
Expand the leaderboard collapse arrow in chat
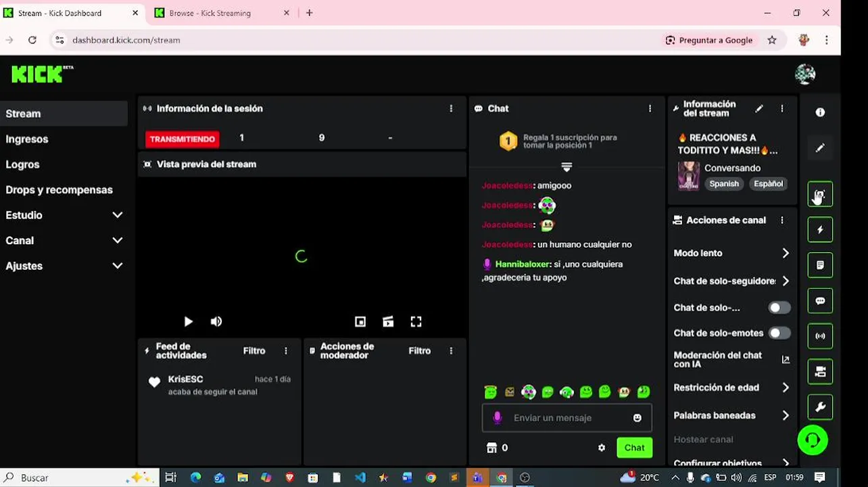tap(566, 166)
